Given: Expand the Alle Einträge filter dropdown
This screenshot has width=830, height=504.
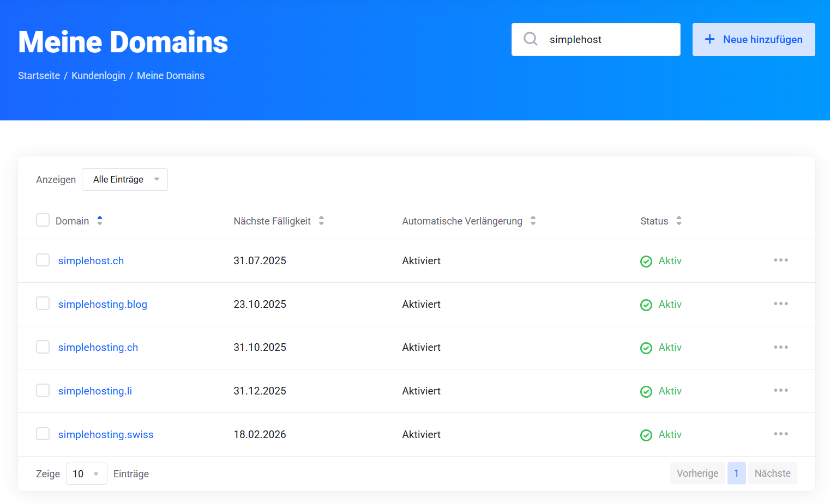Looking at the screenshot, I should pos(125,180).
